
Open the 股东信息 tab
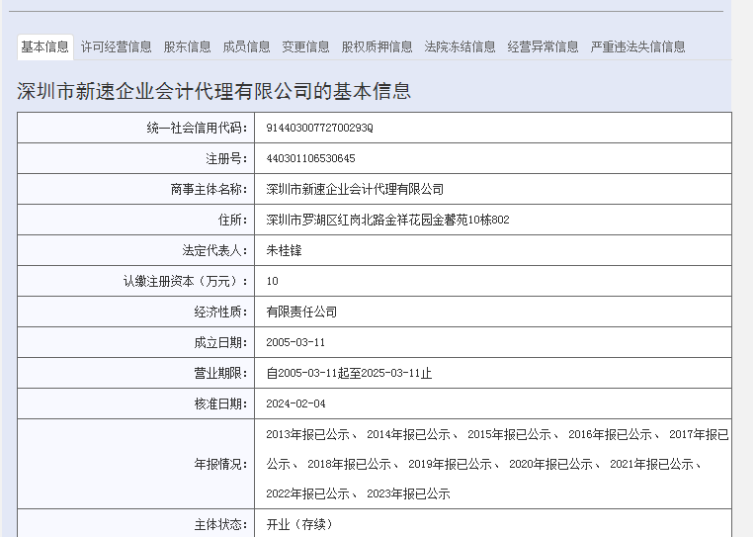tap(188, 46)
